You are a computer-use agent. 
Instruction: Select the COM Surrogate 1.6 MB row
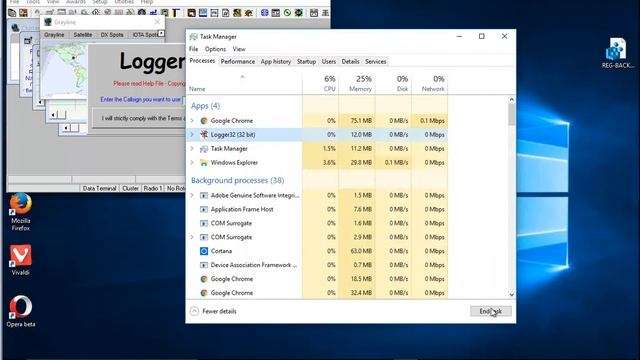tap(317, 223)
